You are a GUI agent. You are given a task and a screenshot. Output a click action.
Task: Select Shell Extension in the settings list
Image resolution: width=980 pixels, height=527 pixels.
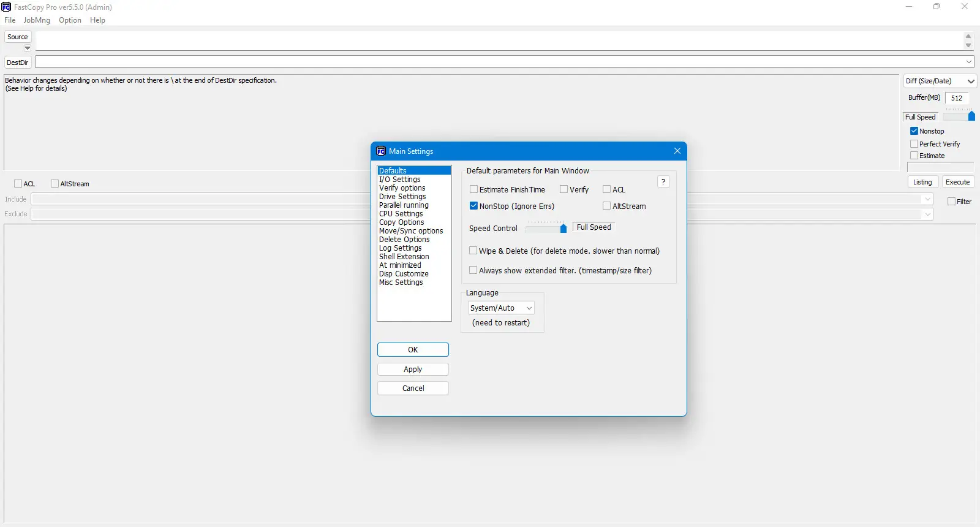point(414,257)
